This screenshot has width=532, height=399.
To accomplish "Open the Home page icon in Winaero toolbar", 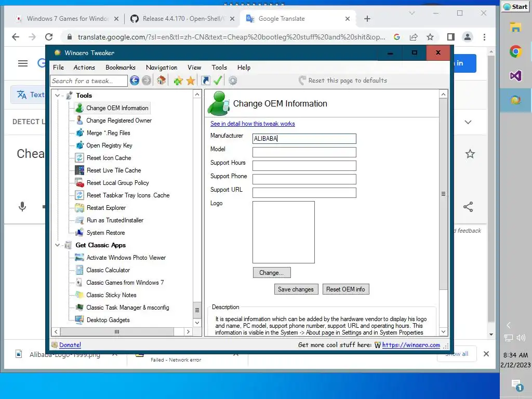I will click(x=161, y=81).
